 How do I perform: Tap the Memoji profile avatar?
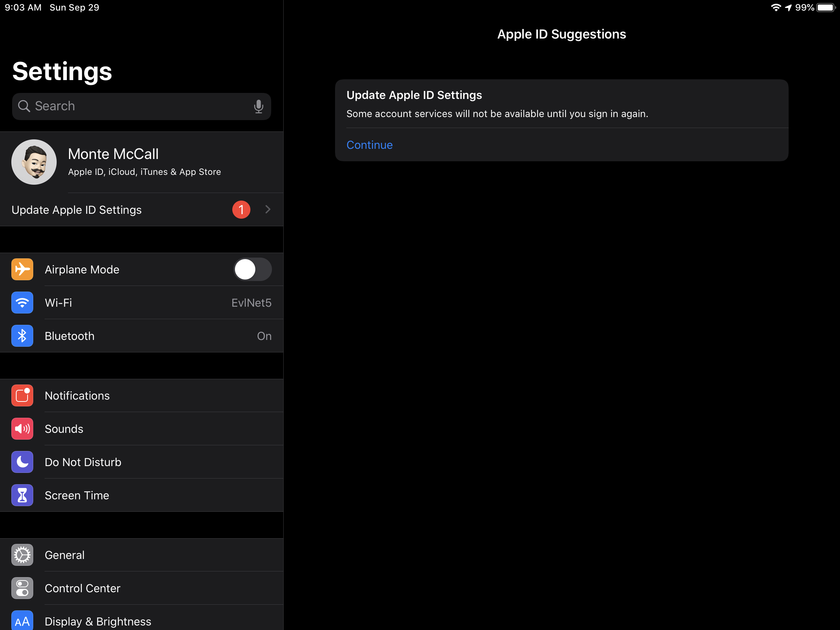(x=34, y=162)
